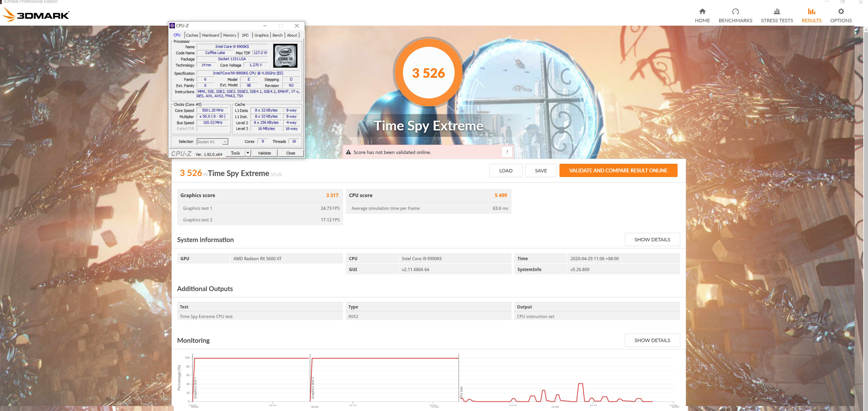This screenshot has width=868, height=411.
Task: Click the Graphics score value 3 317
Action: point(332,195)
